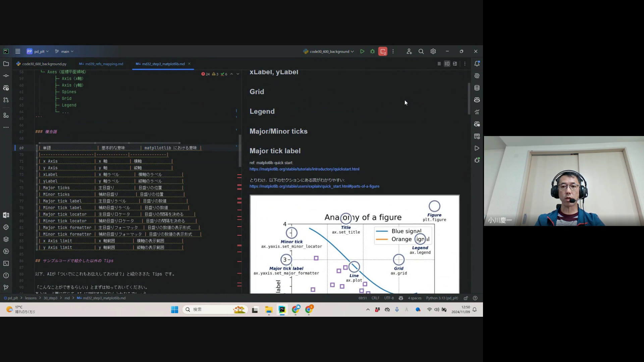Open the Terminal tool window

(6, 263)
